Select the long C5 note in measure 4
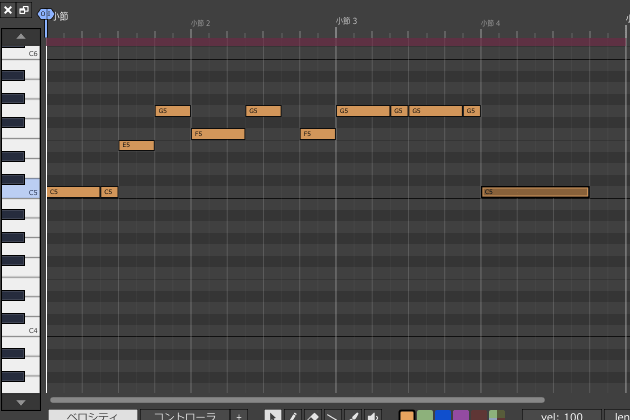This screenshot has width=630, height=420. [x=535, y=192]
